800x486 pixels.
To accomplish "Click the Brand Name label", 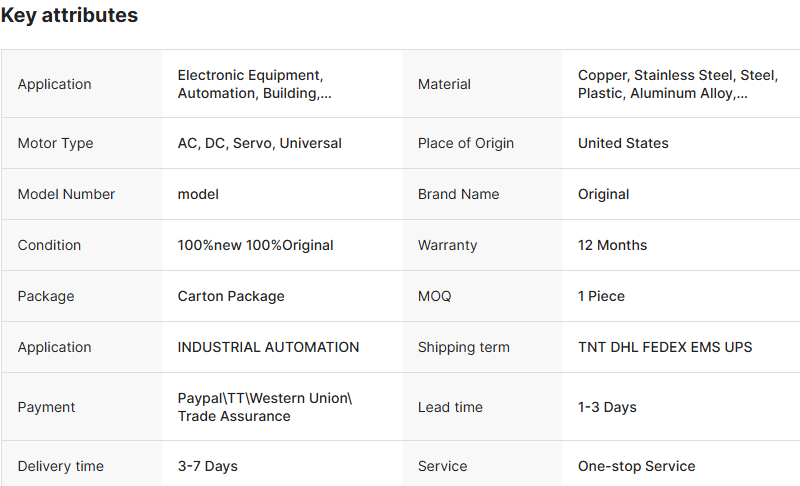I will tap(458, 194).
